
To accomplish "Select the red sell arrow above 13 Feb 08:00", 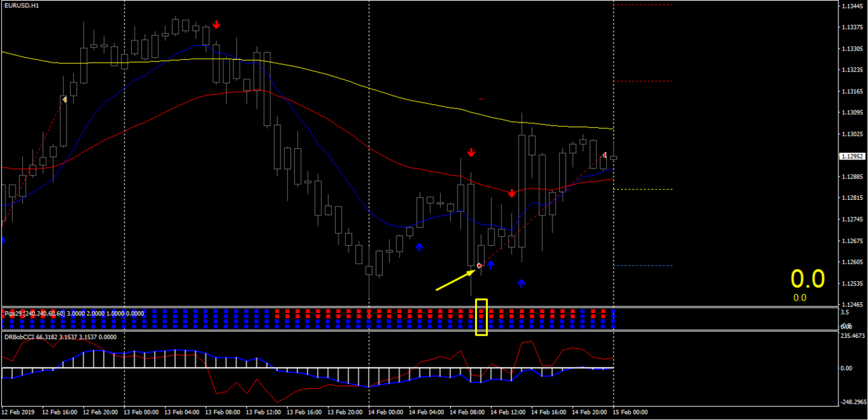I will pyautogui.click(x=217, y=25).
